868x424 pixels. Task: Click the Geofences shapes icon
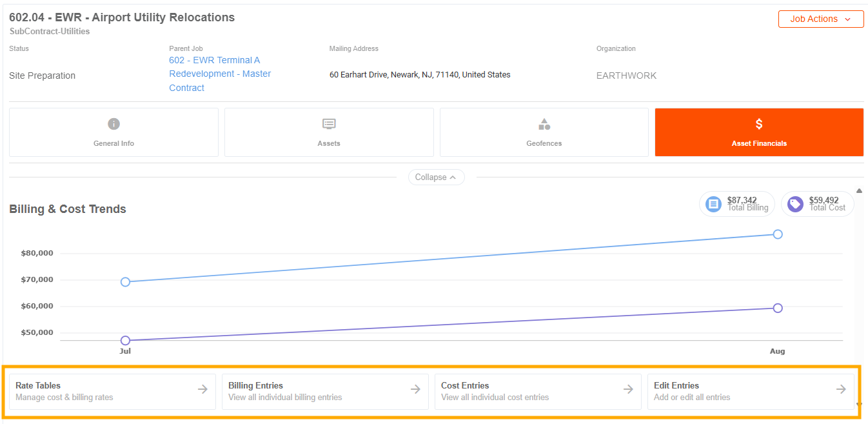[x=544, y=124]
